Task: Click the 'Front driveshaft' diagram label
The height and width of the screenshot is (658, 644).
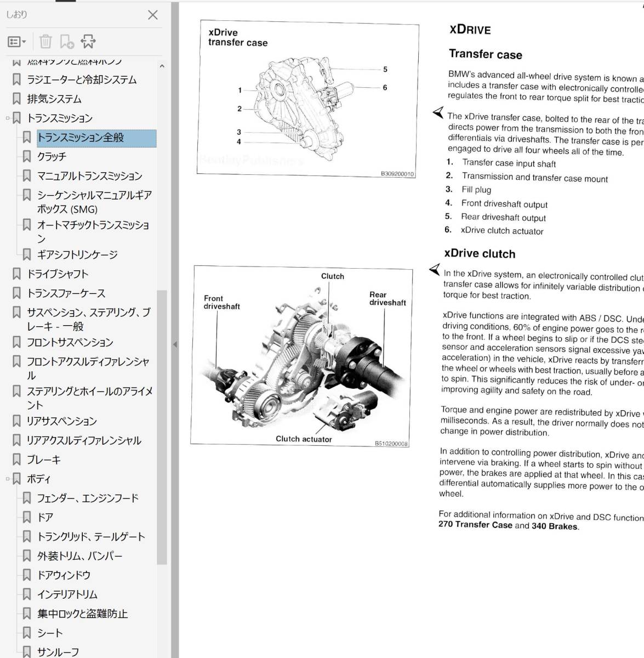Action: pos(222,302)
